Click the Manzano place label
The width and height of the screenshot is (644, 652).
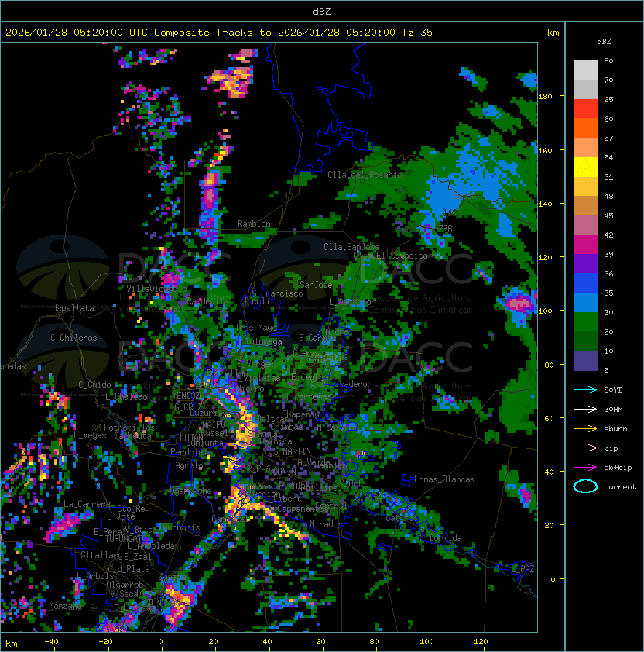click(x=65, y=606)
